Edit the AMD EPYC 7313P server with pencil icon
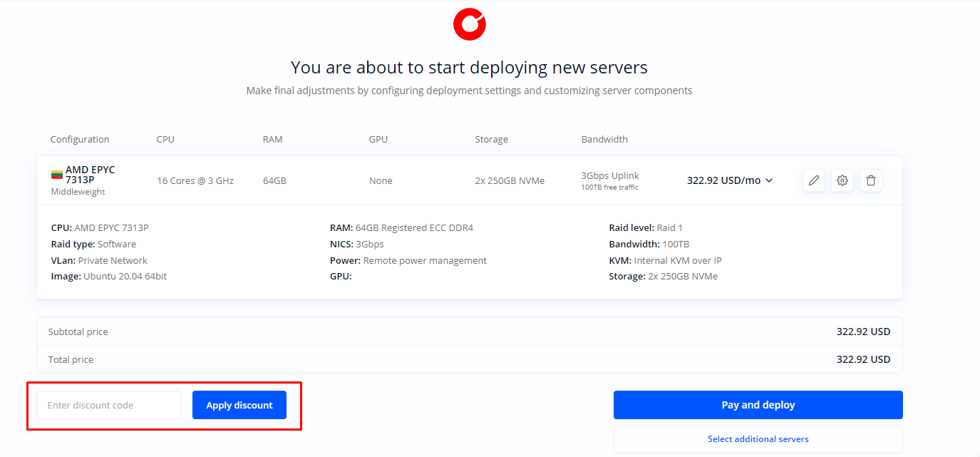Viewport: 980px width, 457px height. pos(814,180)
